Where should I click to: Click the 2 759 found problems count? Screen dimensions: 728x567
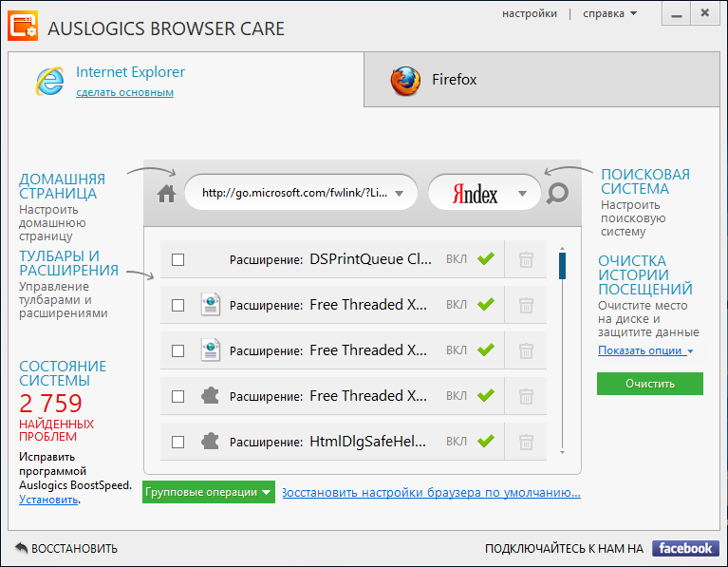pyautogui.click(x=50, y=404)
